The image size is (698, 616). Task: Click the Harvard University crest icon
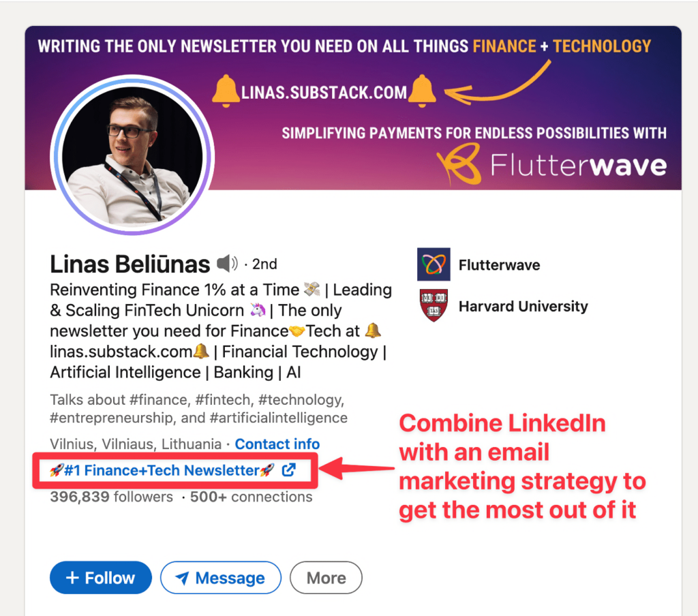(434, 306)
